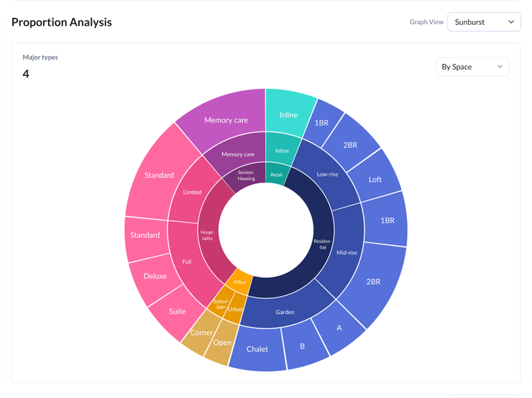
Task: Select the outer A segment
Action: click(339, 328)
